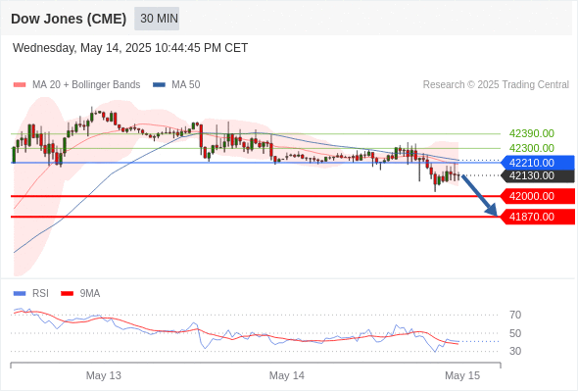The width and height of the screenshot is (578, 392).
Task: Click the 9MA red legend swatch
Action: pyautogui.click(x=67, y=294)
